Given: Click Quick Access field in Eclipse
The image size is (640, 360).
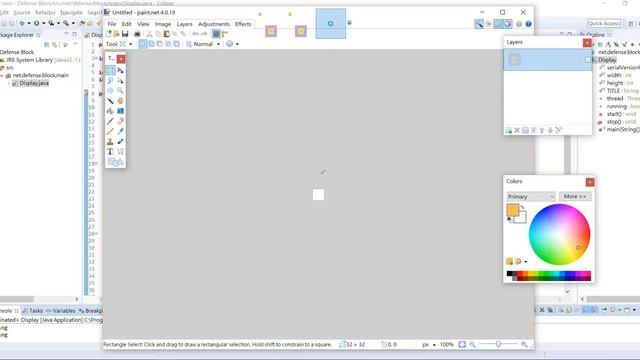Looking at the screenshot, I should pos(604,23).
